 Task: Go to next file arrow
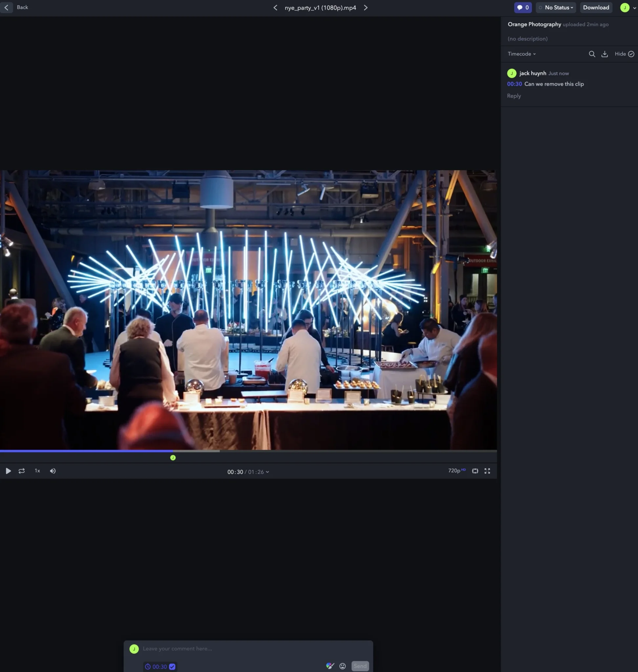point(366,8)
